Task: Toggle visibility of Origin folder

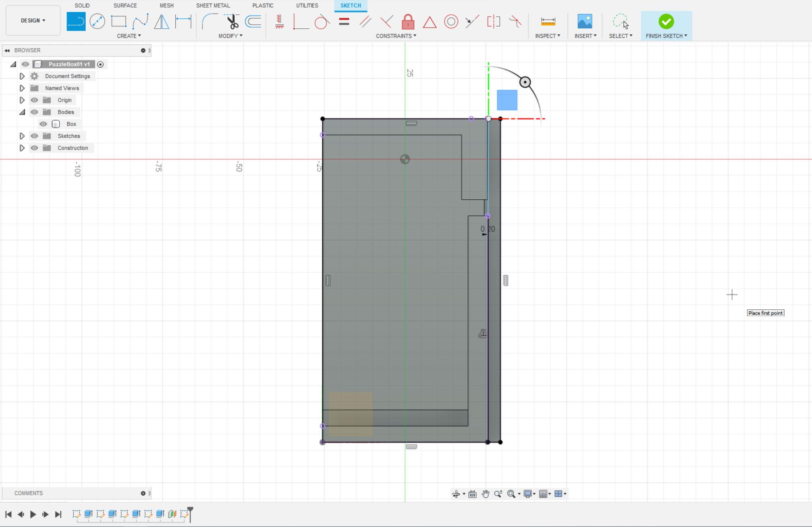Action: (34, 100)
